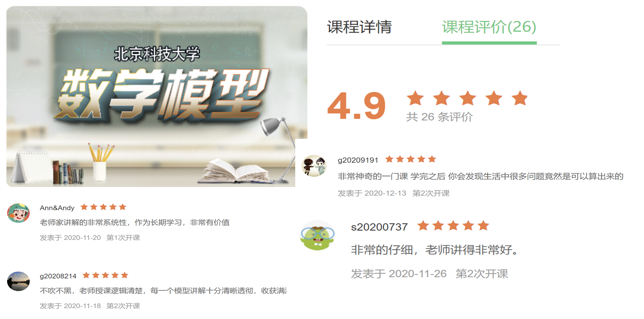
Task: Click g20209191's review text about 非常神奇的一门课
Action: [x=480, y=176]
